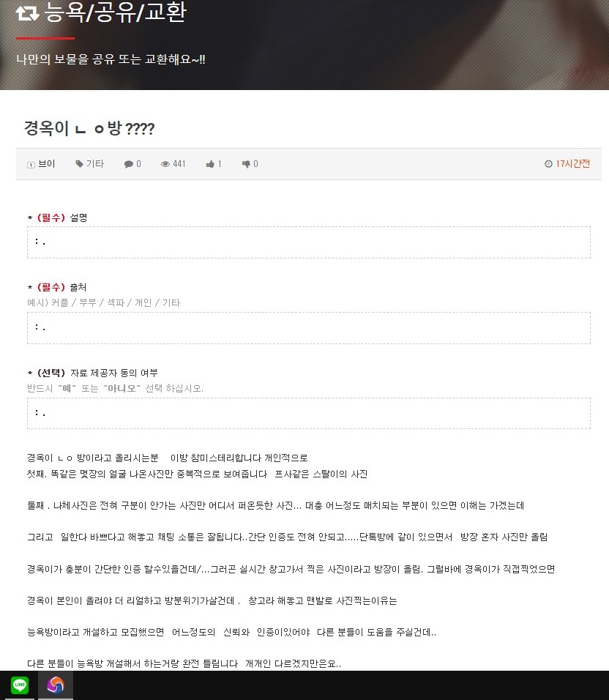Click the comment bubble icon
Screen dimensions: 609x700
(129, 164)
